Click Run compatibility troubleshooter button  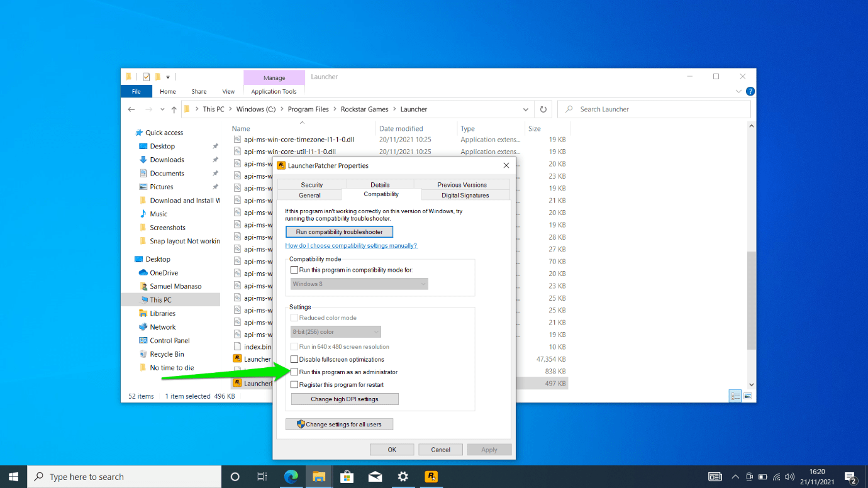pyautogui.click(x=338, y=231)
